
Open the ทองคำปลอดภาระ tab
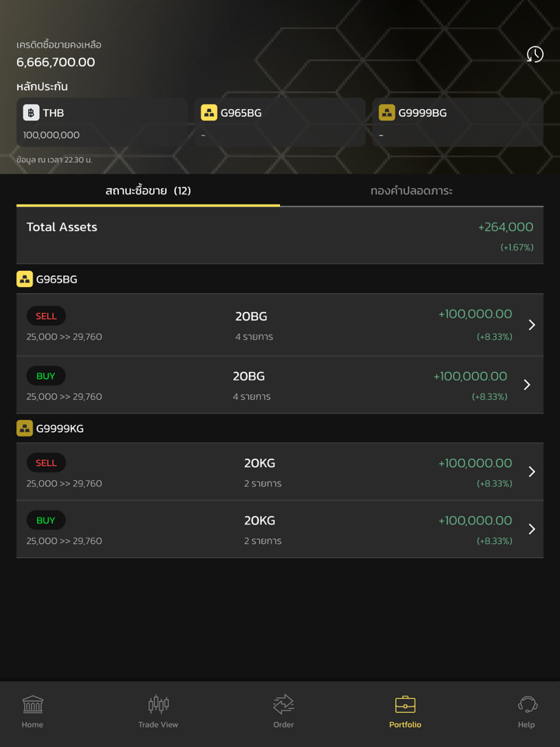pos(411,189)
